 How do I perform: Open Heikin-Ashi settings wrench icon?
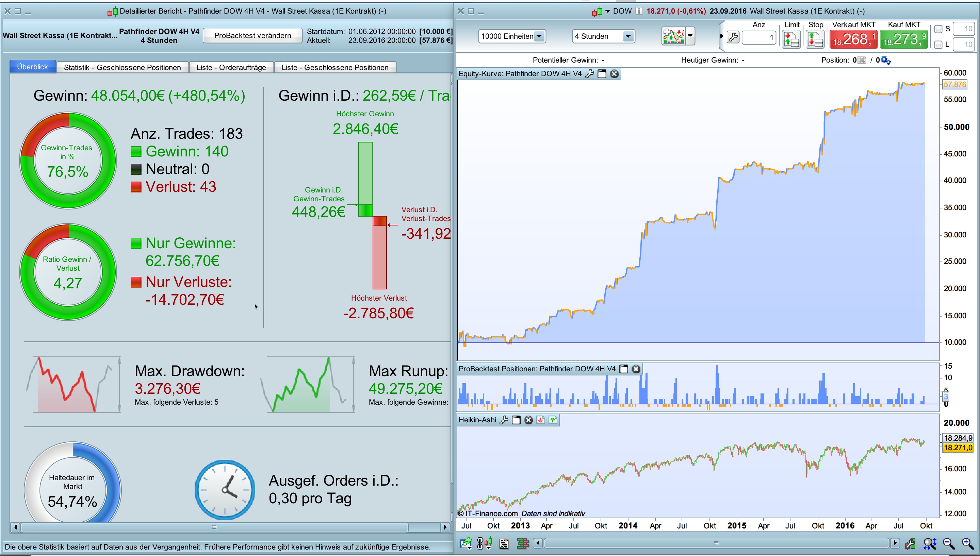point(504,420)
